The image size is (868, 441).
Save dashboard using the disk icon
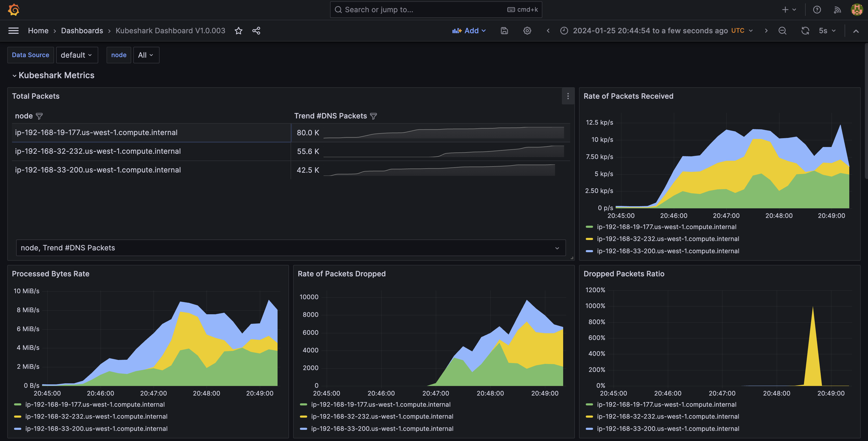[x=504, y=31]
